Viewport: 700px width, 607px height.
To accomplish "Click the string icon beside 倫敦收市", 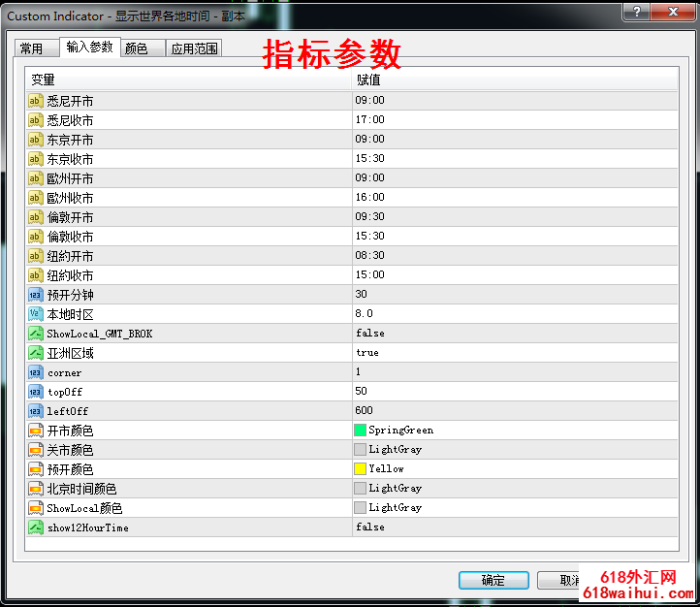I will (x=35, y=237).
